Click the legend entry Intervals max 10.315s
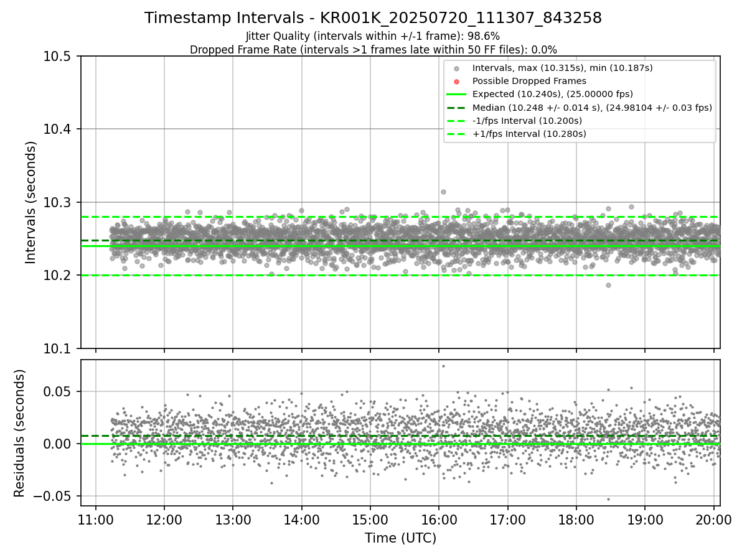 tap(562, 68)
